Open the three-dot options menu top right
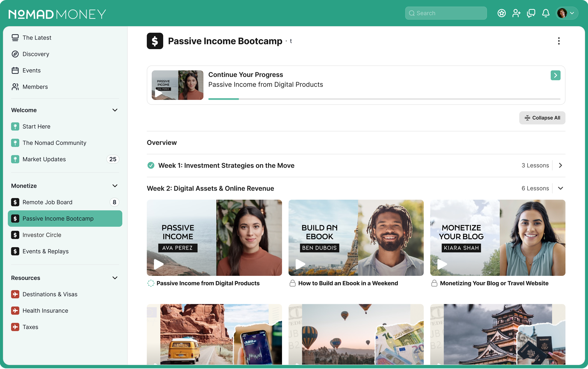 pos(559,41)
